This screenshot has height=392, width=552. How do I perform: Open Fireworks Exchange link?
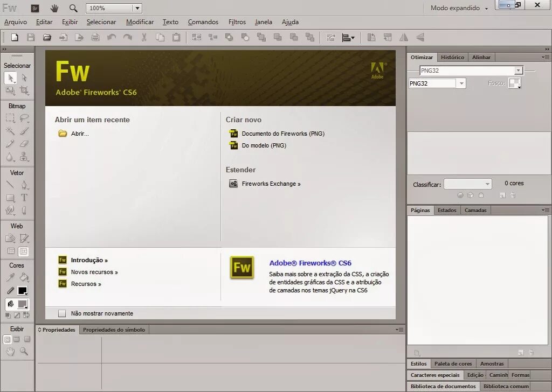pos(271,184)
